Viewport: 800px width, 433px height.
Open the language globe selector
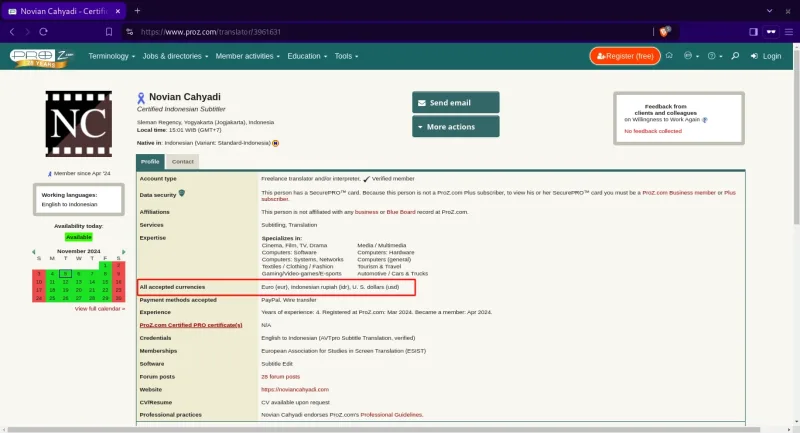691,56
